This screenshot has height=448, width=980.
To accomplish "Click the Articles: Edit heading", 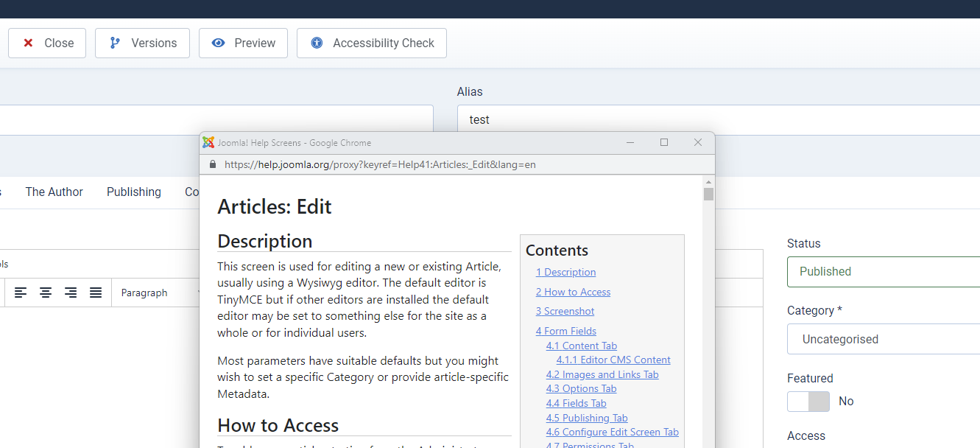I will click(x=275, y=206).
